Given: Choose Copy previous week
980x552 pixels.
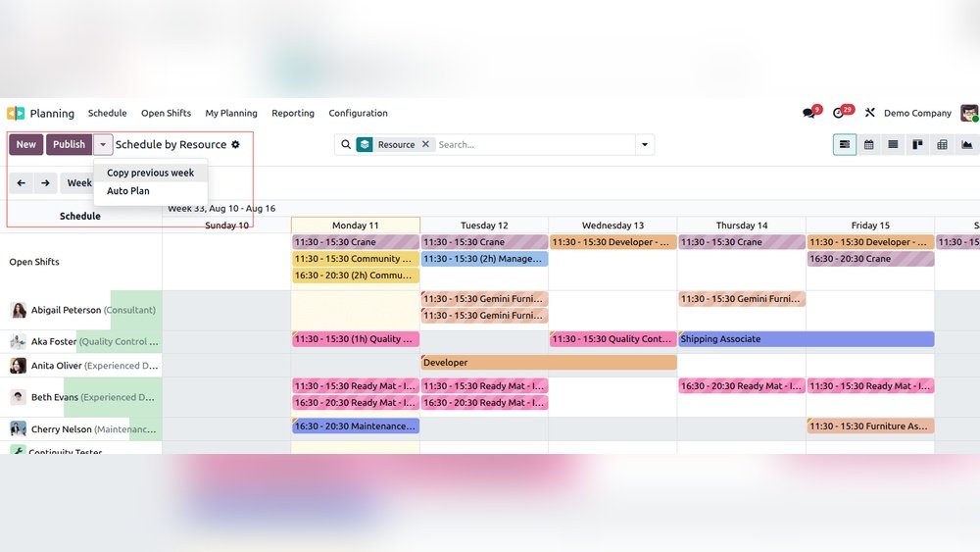Looking at the screenshot, I should (x=150, y=173).
